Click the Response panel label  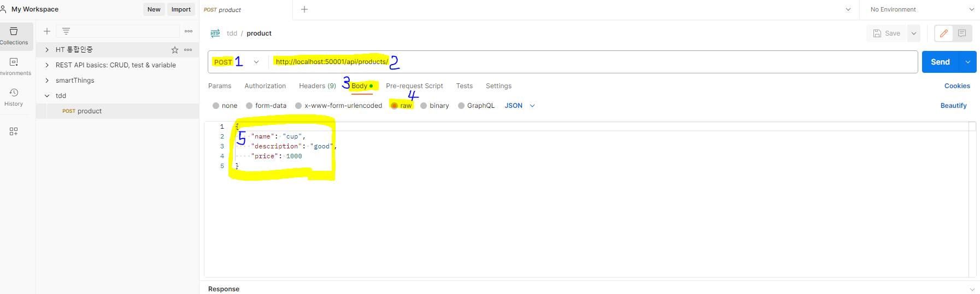click(x=224, y=289)
